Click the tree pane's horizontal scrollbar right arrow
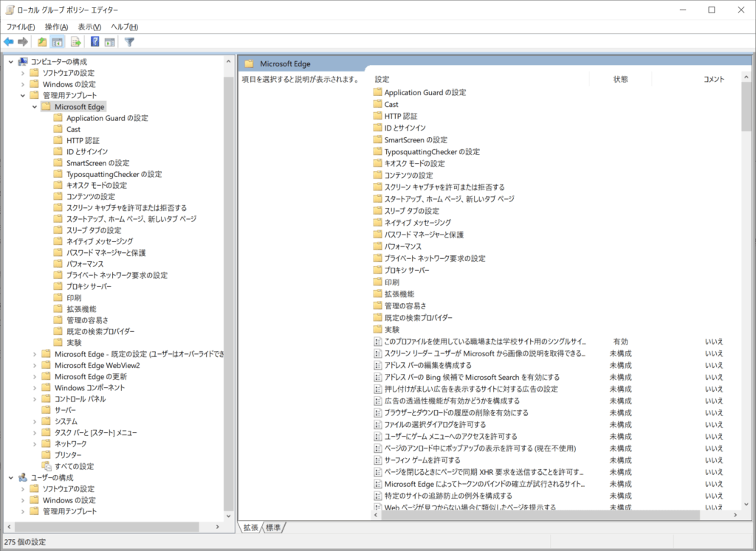 coord(218,527)
